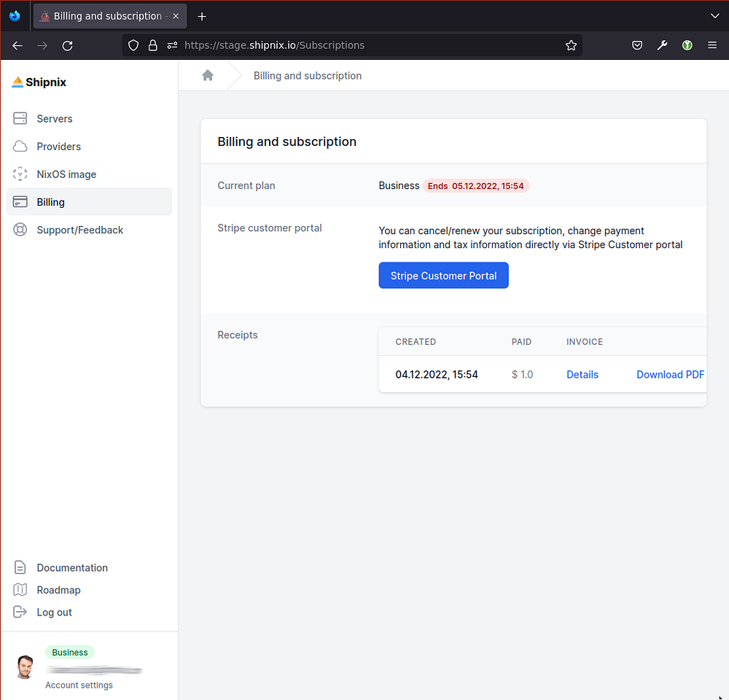Click the Firefox View icon

tap(15, 16)
